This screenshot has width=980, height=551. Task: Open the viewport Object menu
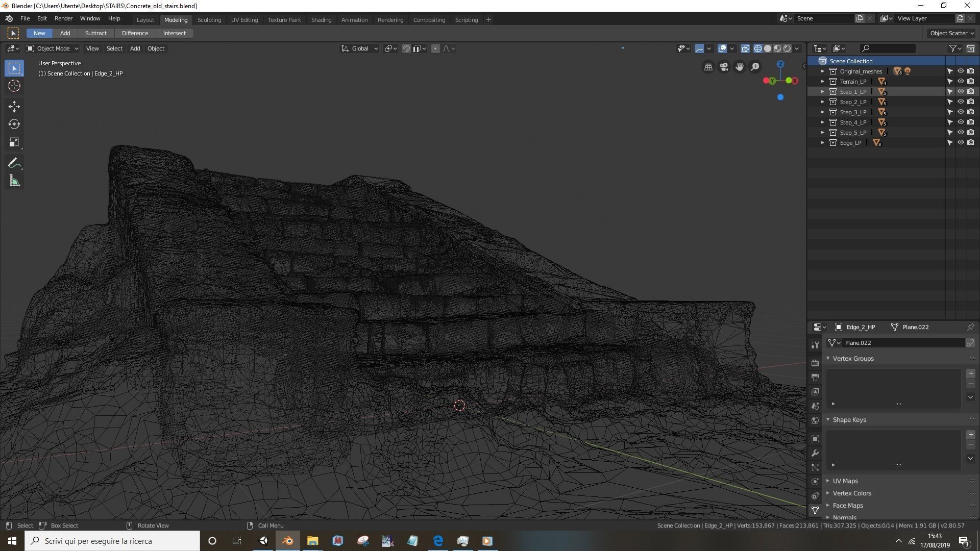tap(156, 48)
